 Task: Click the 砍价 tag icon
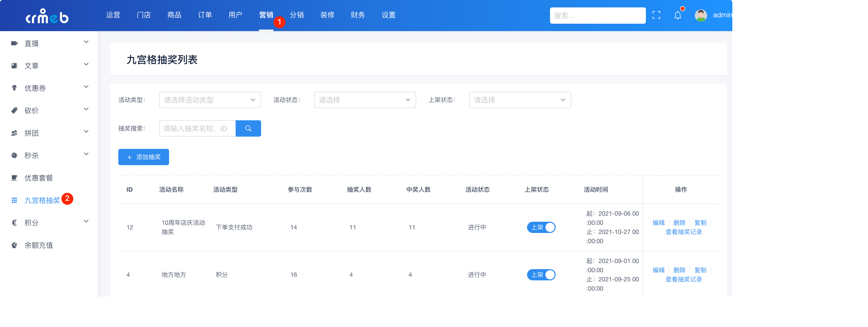coord(14,110)
